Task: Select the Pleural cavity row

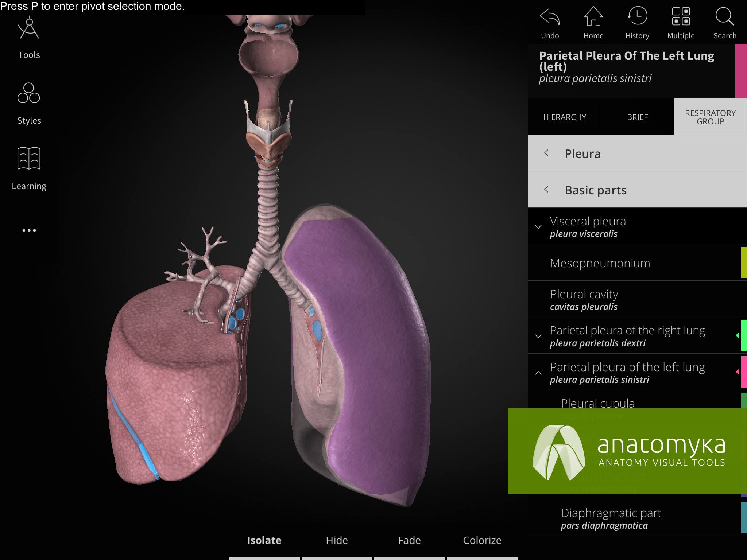Action: click(637, 299)
